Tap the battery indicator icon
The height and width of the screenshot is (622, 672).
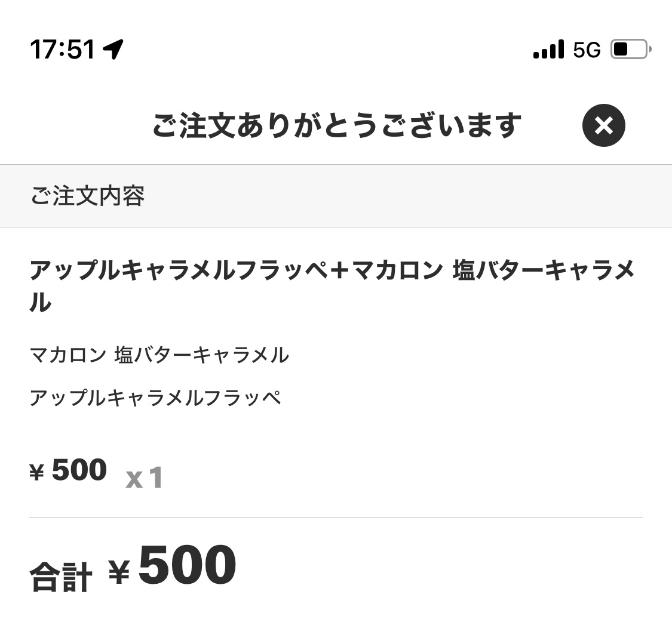pos(631,50)
